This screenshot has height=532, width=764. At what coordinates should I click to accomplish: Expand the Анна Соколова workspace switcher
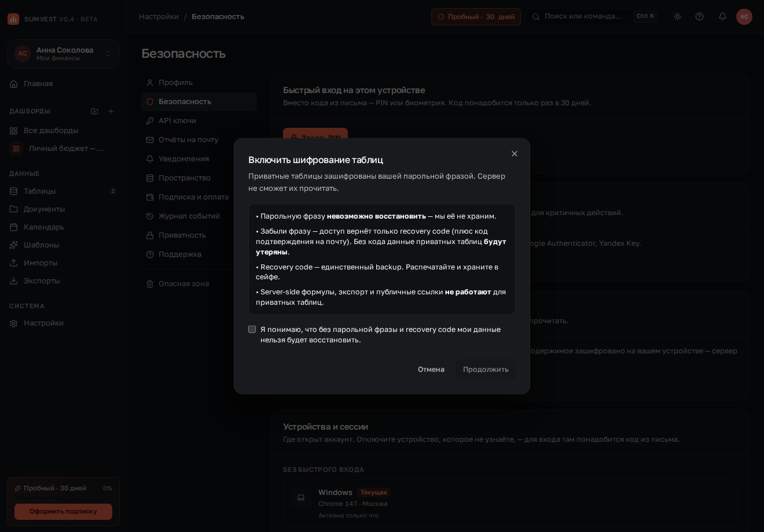(x=64, y=54)
